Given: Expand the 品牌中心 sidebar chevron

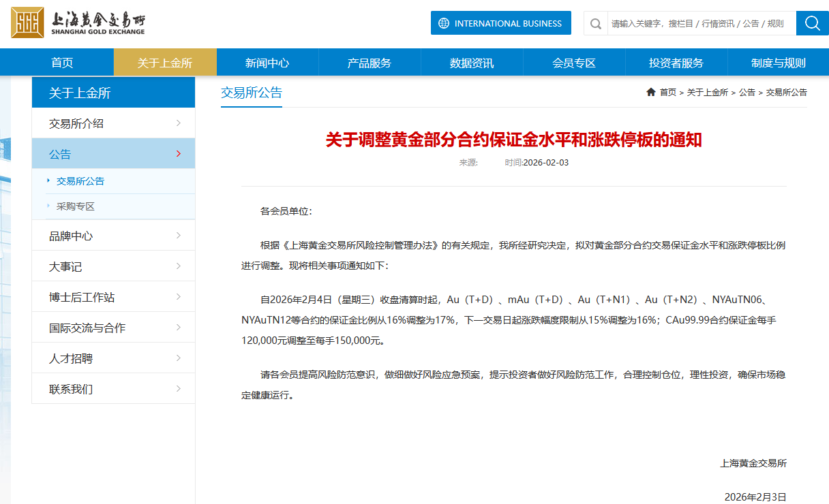Looking at the screenshot, I should point(179,236).
